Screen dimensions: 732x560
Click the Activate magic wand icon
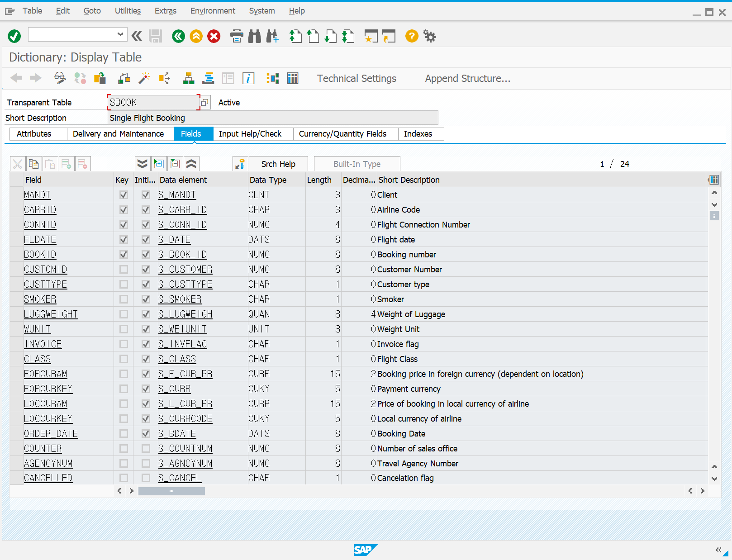tap(144, 78)
